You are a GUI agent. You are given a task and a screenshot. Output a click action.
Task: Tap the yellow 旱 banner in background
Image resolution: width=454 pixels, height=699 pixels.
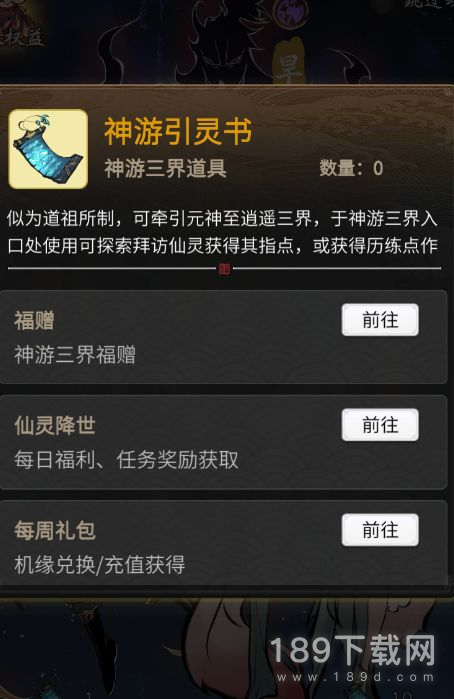coord(289,62)
